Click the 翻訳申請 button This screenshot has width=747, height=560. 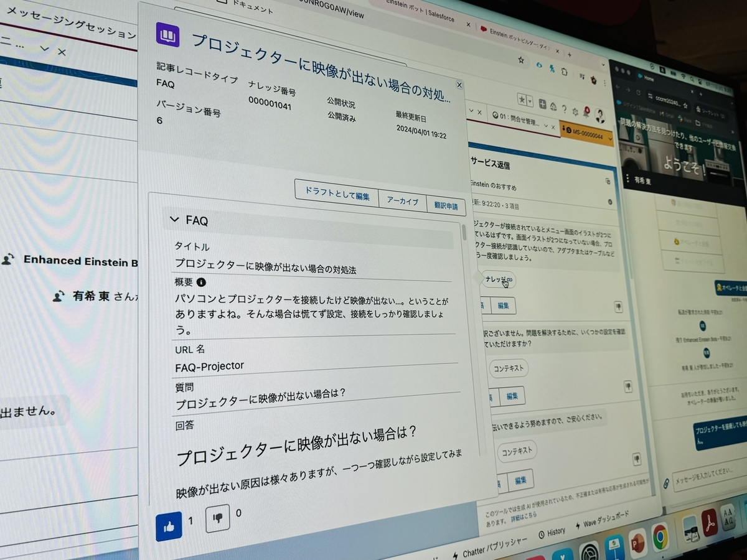446,205
